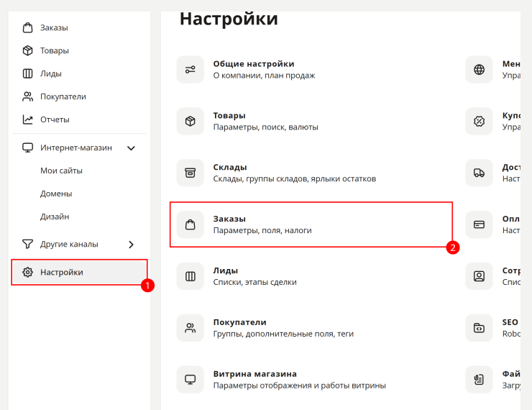
Task: Click the SEO settings title
Action: coord(510,322)
